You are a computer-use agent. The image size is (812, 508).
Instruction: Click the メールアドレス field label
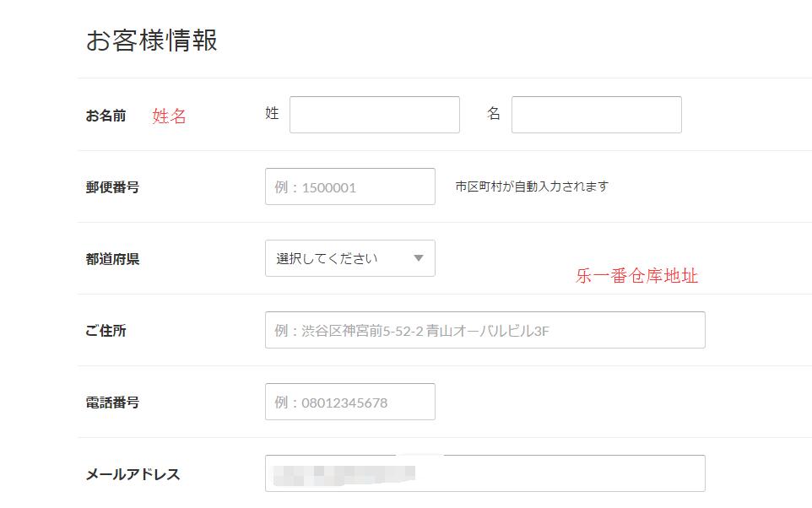[133, 474]
